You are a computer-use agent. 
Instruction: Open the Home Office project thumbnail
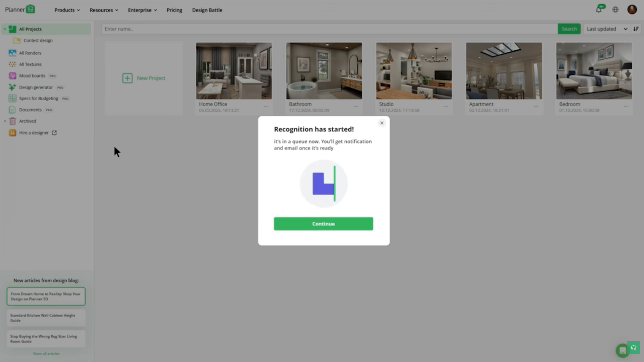click(x=234, y=71)
